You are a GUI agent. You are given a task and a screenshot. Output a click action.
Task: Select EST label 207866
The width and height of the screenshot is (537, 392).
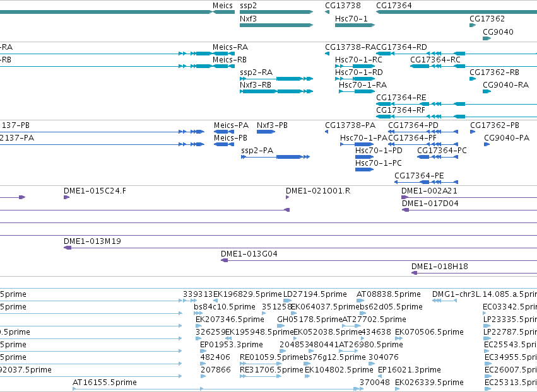click(x=216, y=370)
